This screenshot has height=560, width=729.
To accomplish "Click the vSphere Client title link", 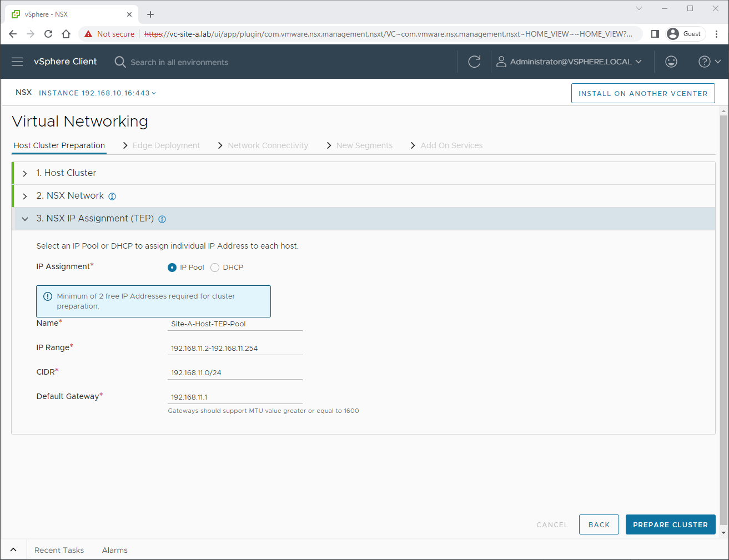I will (x=66, y=62).
